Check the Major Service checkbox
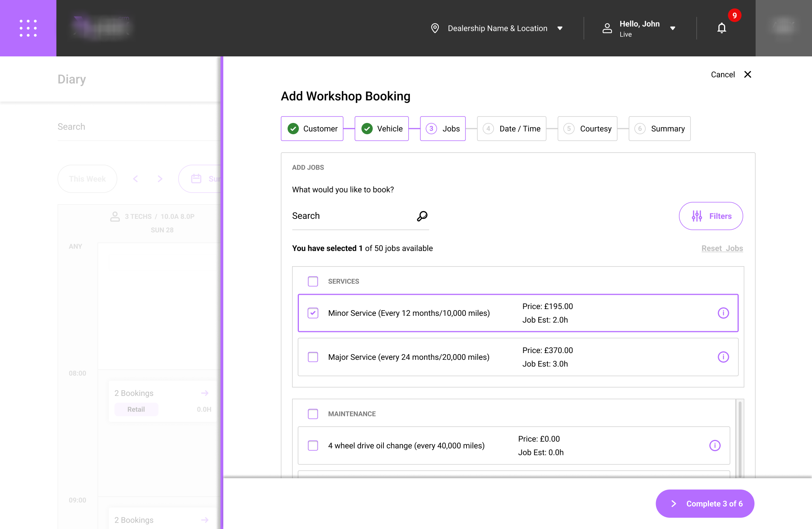This screenshot has width=812, height=529. [x=313, y=357]
